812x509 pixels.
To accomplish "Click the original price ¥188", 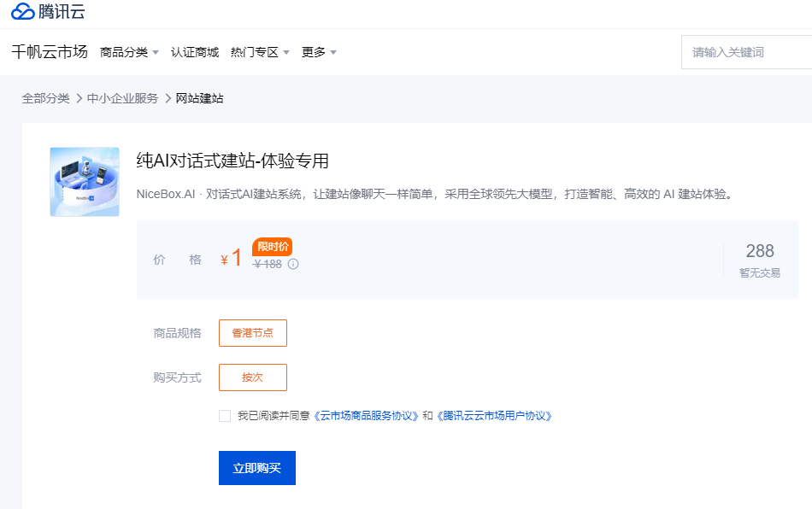I will [268, 265].
